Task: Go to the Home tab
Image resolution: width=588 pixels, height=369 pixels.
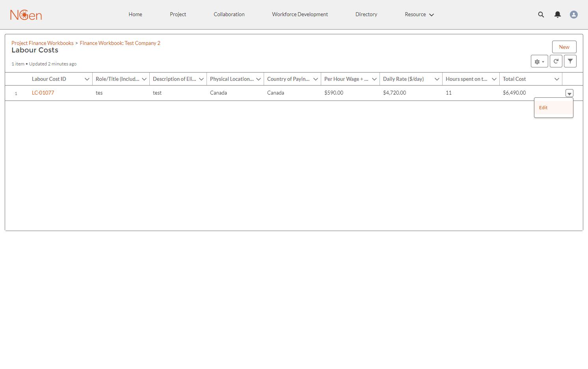Action: click(x=136, y=15)
